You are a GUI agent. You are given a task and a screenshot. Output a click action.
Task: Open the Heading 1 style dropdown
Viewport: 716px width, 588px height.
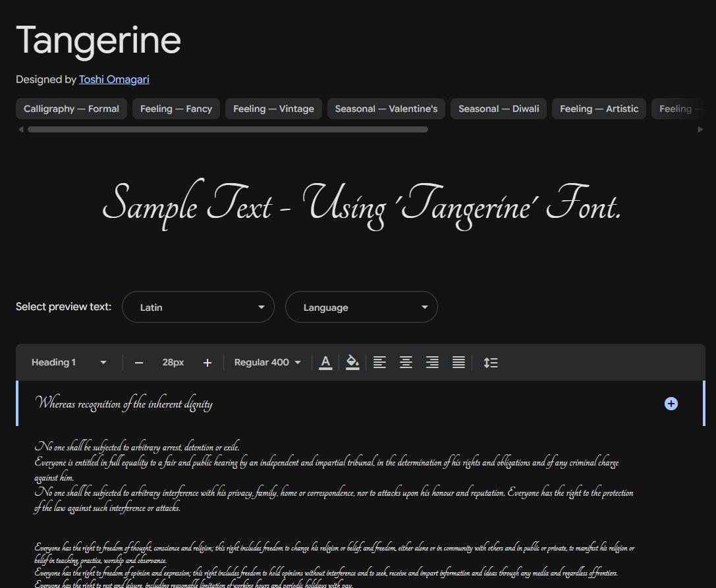pos(69,362)
